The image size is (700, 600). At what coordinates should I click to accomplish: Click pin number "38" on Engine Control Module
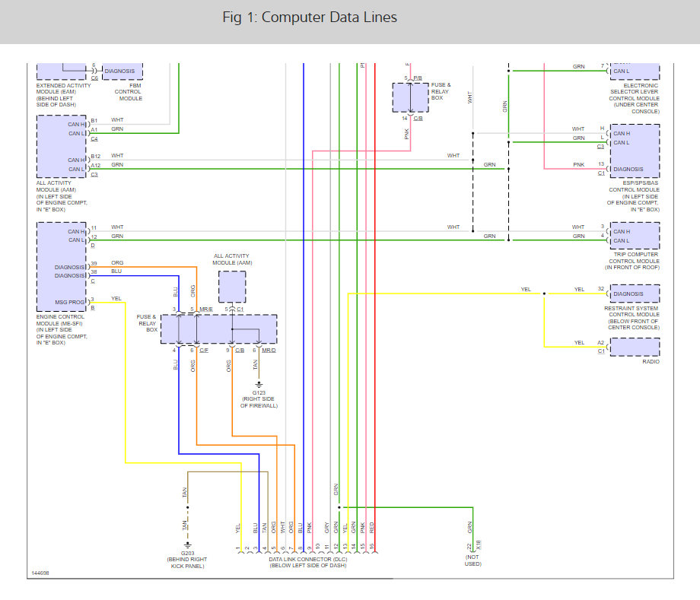tap(94, 272)
